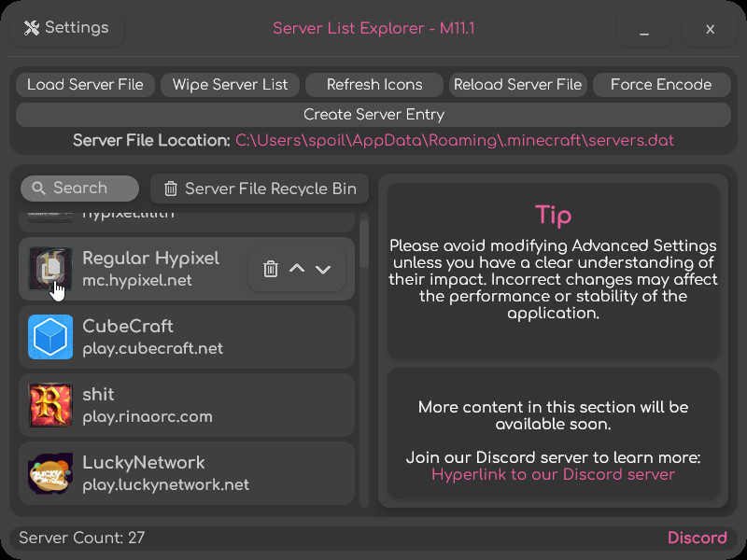Click Load Server File button
The image size is (747, 560).
pyautogui.click(x=85, y=85)
